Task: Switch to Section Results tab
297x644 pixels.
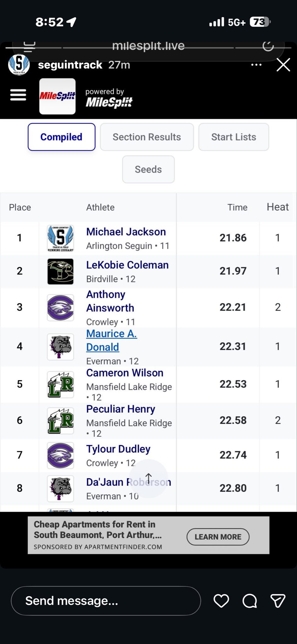Action: [x=147, y=137]
